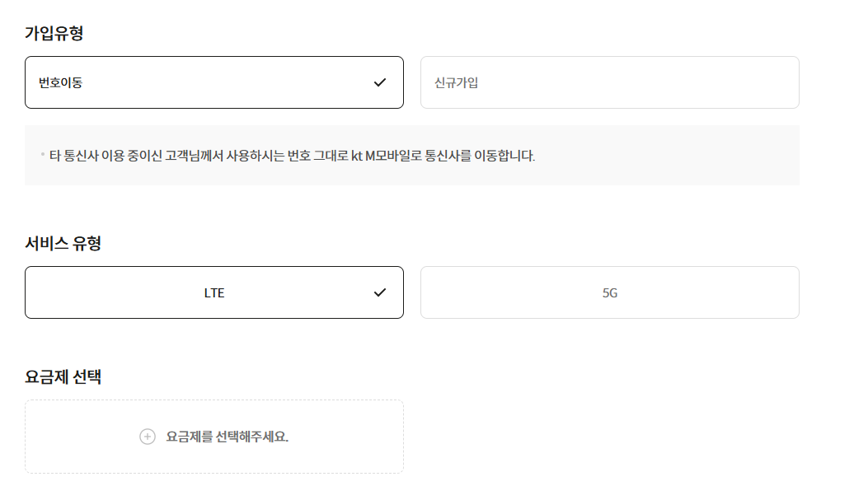The height and width of the screenshot is (500, 868).
Task: Click inside the 번호이동 card border
Action: (x=214, y=82)
